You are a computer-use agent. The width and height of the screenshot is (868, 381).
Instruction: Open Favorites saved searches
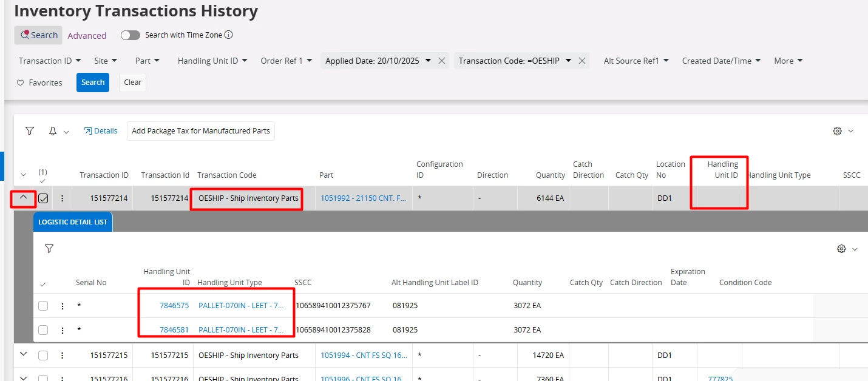tap(39, 83)
